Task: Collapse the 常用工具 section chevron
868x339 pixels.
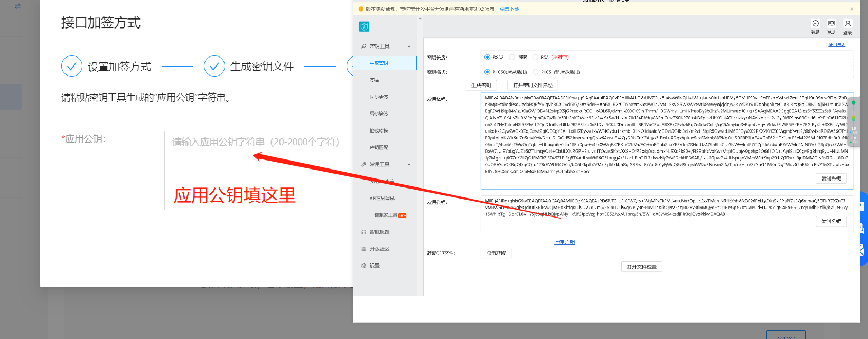Action: pos(409,165)
